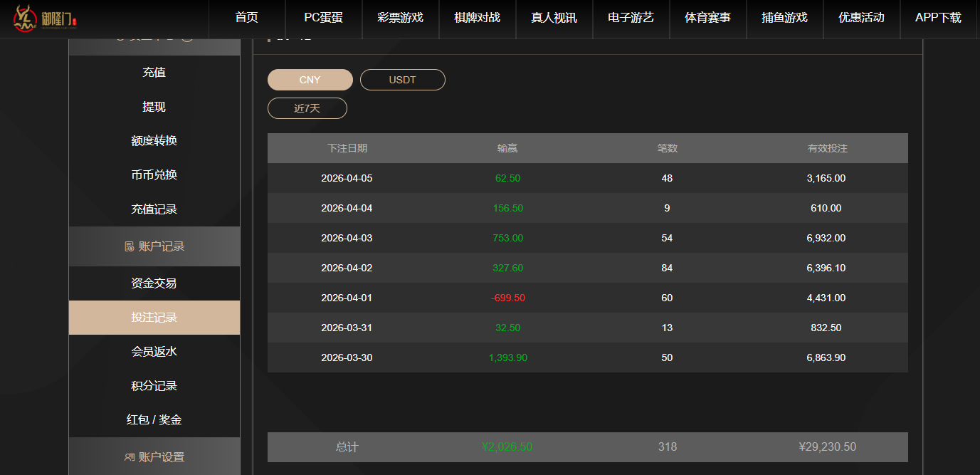The image size is (980, 475).
Task: Open the 充值 sidebar page
Action: click(x=154, y=71)
